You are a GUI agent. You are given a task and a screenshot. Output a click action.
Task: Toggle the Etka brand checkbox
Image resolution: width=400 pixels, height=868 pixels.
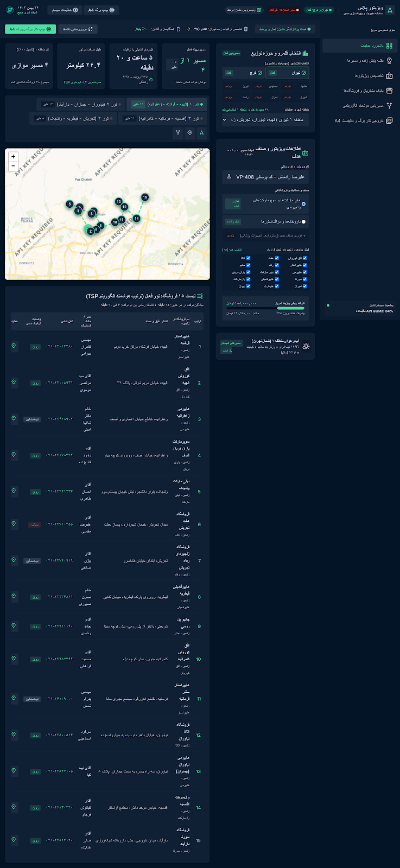click(x=249, y=258)
